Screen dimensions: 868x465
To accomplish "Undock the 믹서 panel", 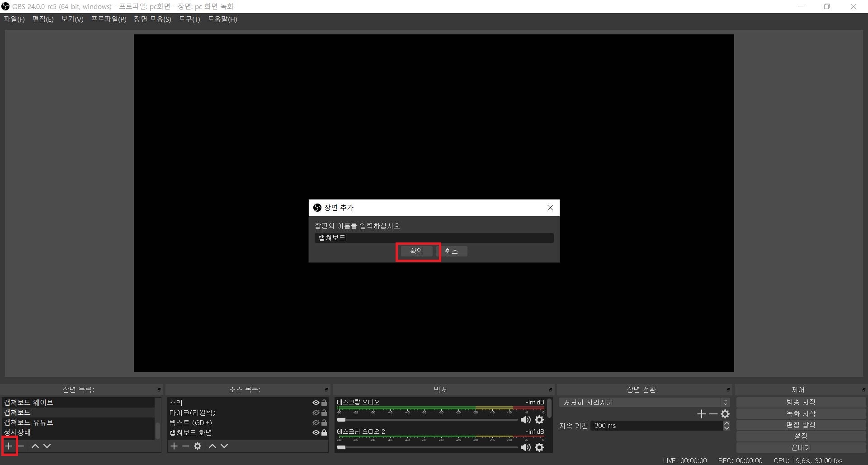I will (550, 389).
